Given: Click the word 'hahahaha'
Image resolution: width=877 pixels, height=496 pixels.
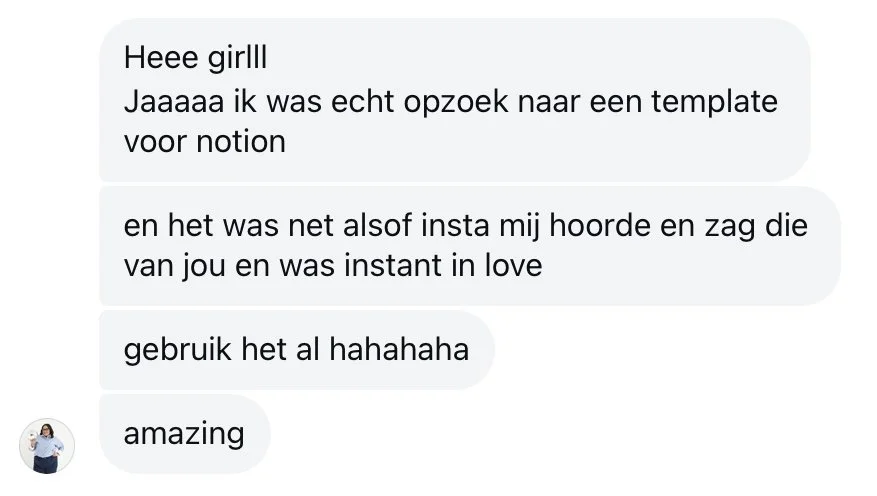Looking at the screenshot, I should click(399, 349).
